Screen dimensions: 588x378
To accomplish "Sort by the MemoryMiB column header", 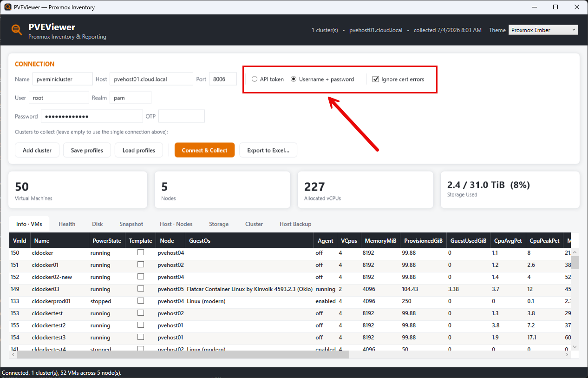I will [x=380, y=240].
